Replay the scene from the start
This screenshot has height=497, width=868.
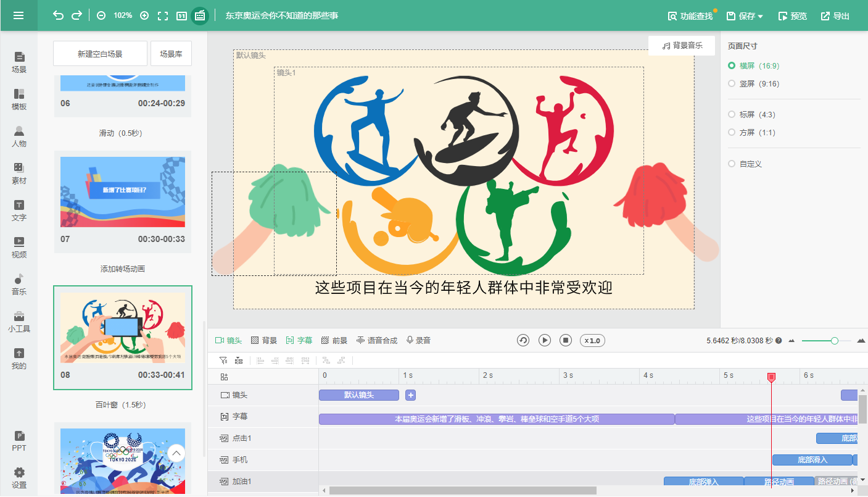click(523, 340)
